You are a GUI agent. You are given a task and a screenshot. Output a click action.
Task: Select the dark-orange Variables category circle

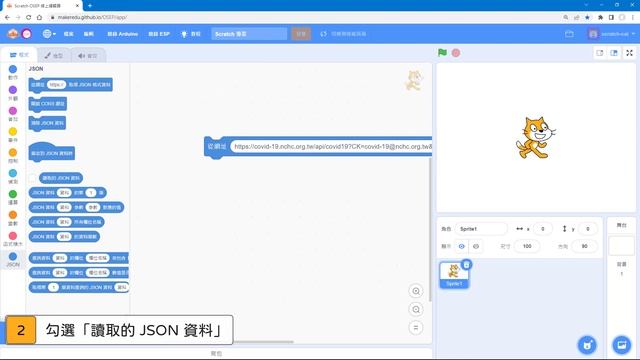[13, 215]
